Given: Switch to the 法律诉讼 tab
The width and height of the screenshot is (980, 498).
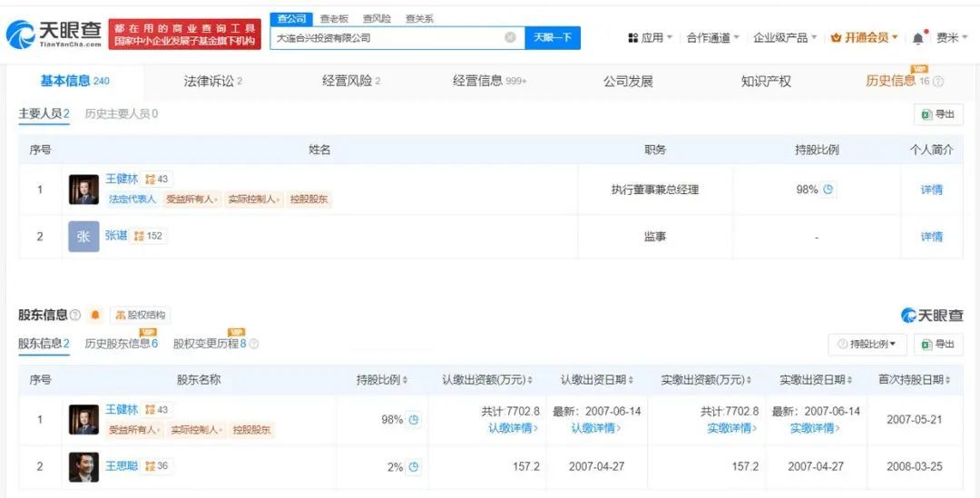Looking at the screenshot, I should coord(212,81).
